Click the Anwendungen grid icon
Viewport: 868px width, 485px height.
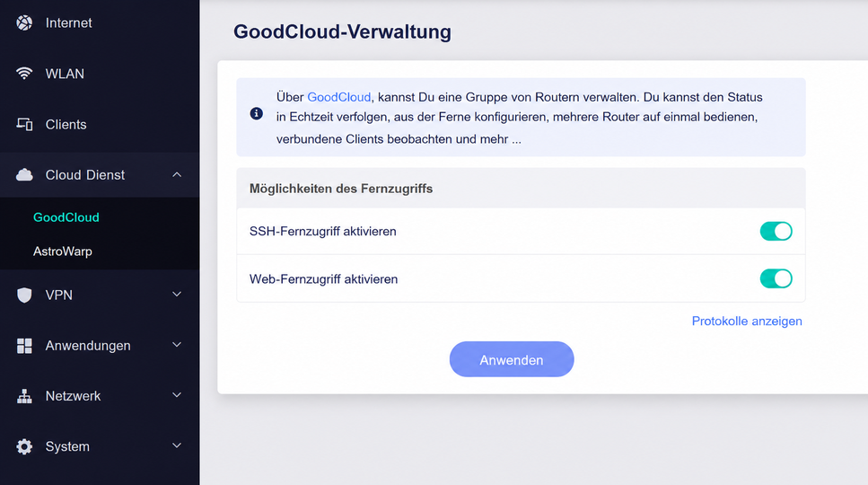(24, 346)
